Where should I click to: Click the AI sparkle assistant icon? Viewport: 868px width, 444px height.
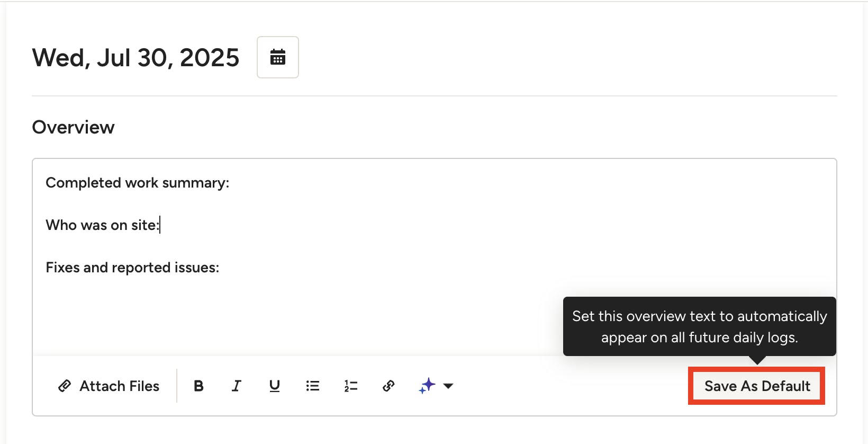tap(427, 386)
